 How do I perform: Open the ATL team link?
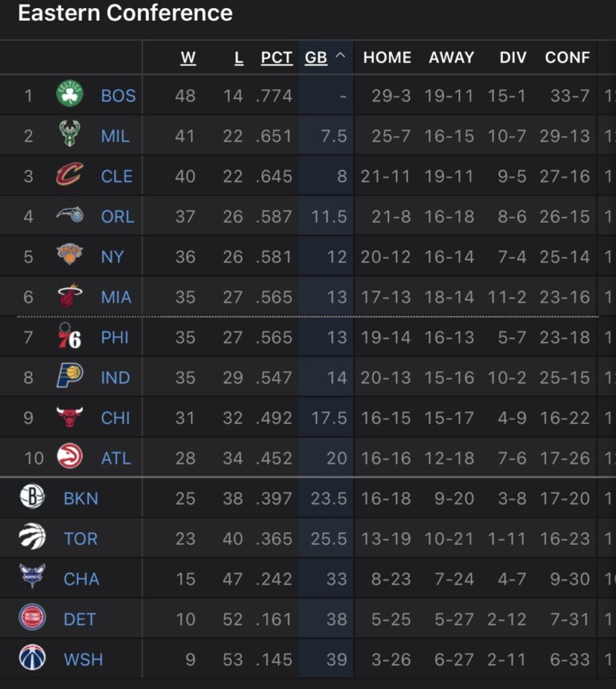(x=115, y=458)
